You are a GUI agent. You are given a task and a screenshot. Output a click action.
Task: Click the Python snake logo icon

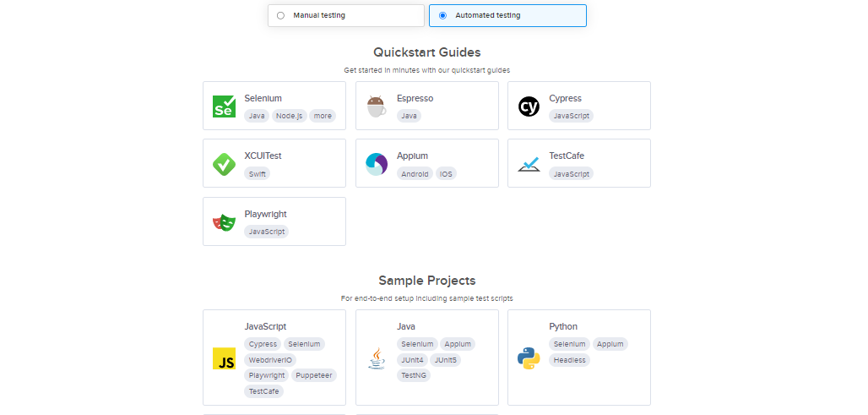click(x=529, y=358)
